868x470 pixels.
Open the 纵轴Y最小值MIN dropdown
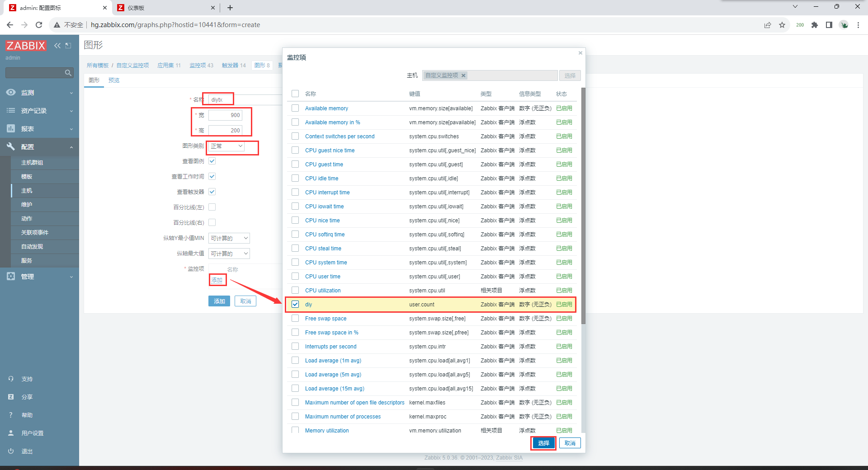[229, 238]
